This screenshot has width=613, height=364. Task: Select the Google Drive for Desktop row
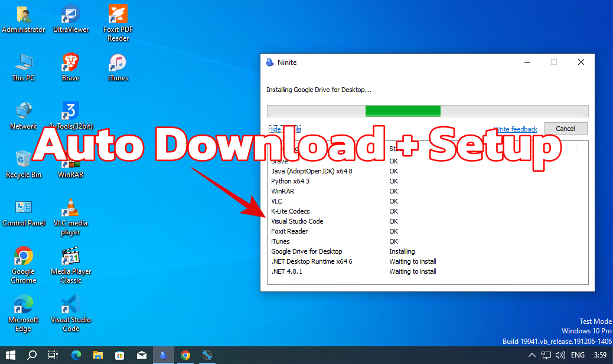[428, 251]
